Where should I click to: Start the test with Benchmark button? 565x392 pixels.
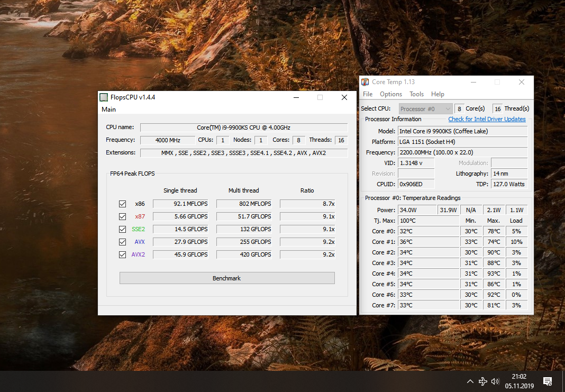[x=227, y=278]
